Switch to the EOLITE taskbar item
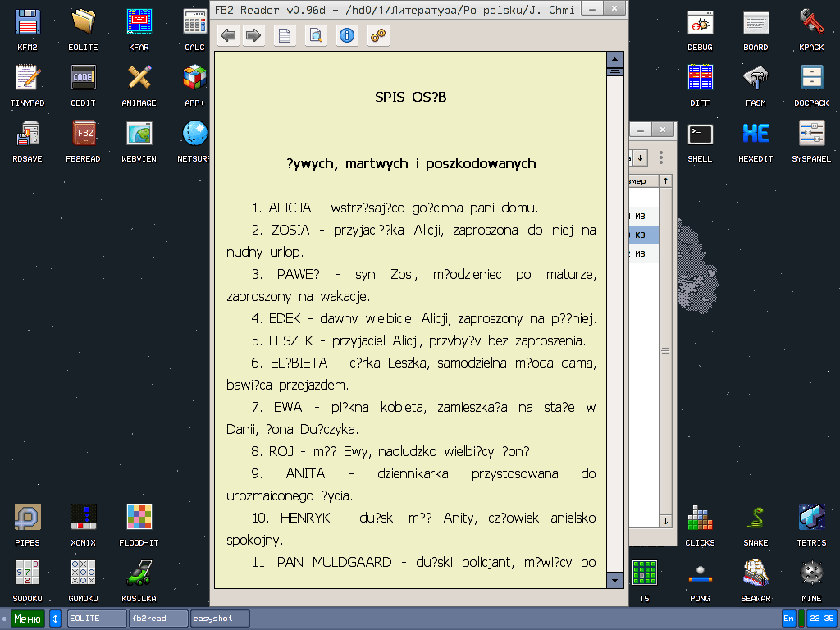The width and height of the screenshot is (840, 630). coord(96,619)
